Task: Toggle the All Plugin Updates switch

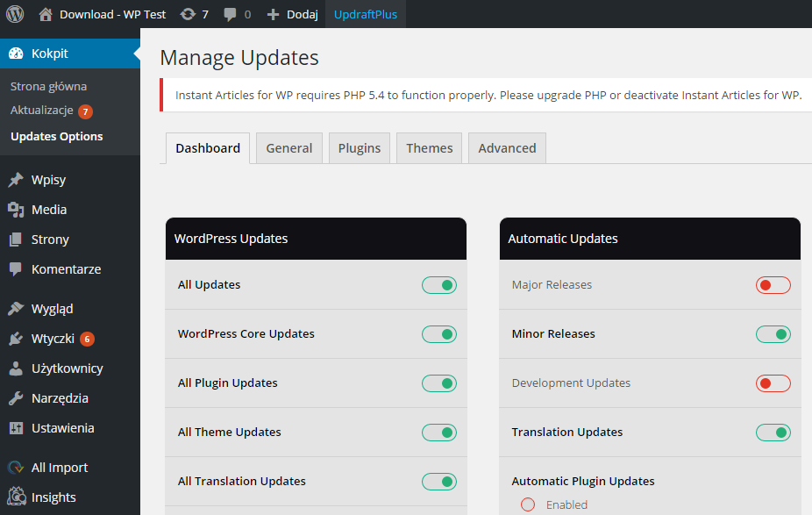Action: tap(439, 383)
